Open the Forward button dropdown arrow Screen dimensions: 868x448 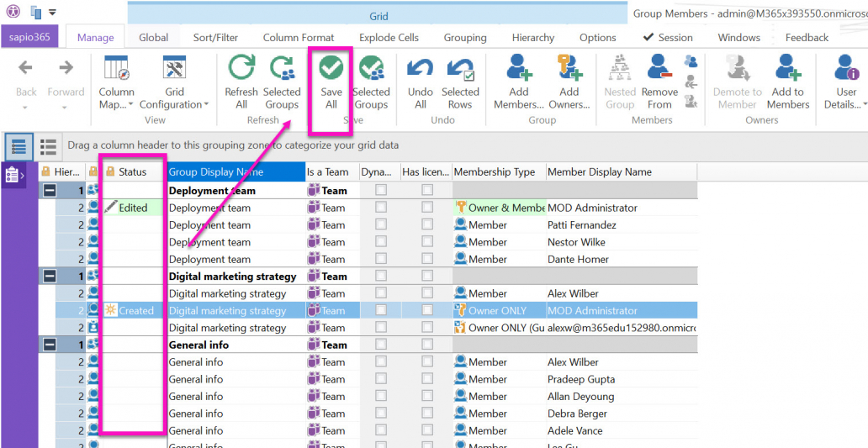[x=66, y=108]
